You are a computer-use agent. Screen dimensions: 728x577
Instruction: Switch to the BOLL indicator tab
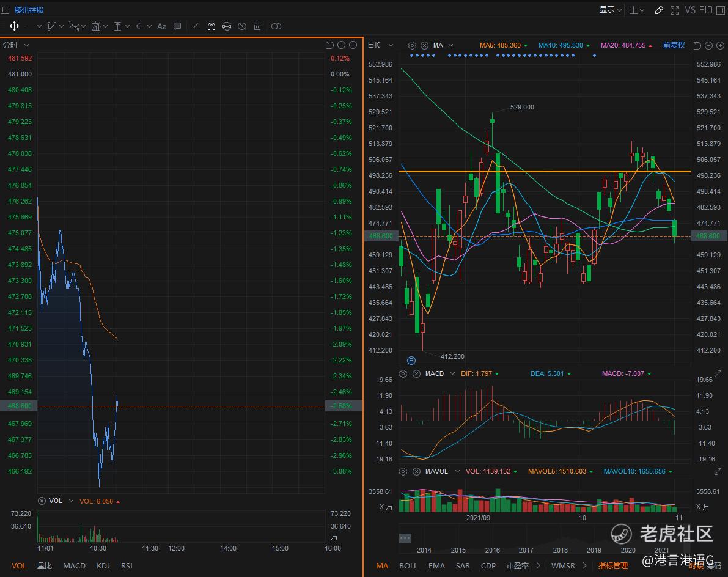[x=408, y=565]
